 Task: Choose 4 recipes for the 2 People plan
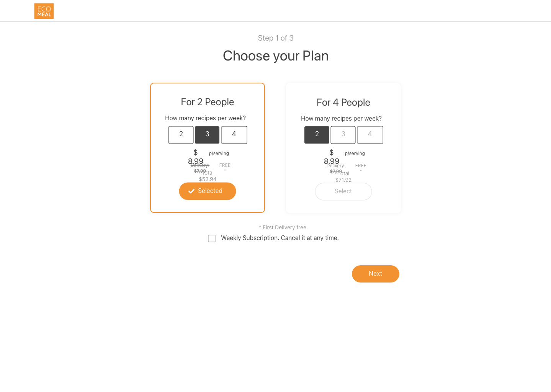pos(234,135)
